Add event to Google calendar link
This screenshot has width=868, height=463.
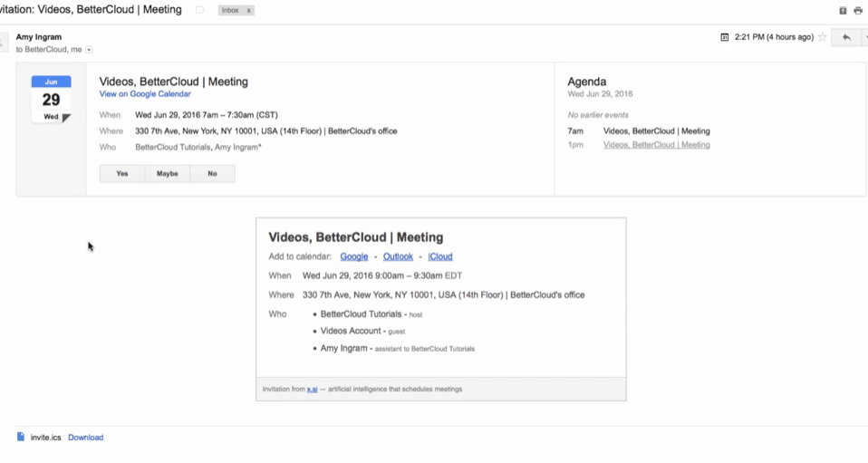click(353, 256)
